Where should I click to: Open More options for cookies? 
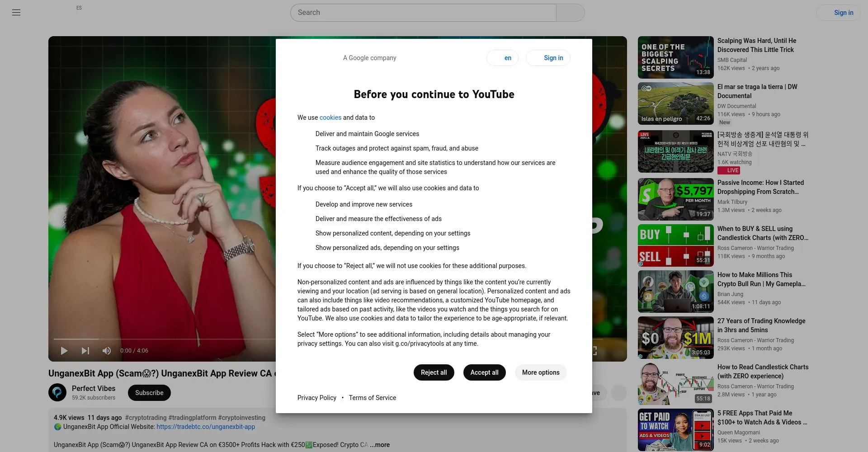coord(541,372)
